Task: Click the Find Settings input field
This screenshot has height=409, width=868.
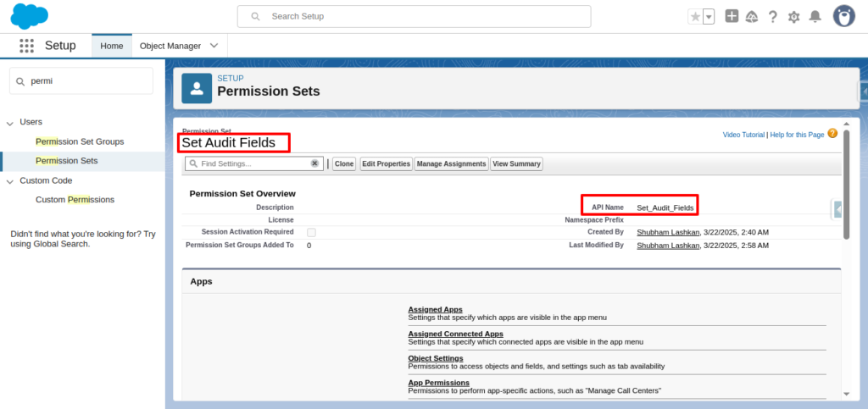Action: [x=253, y=163]
